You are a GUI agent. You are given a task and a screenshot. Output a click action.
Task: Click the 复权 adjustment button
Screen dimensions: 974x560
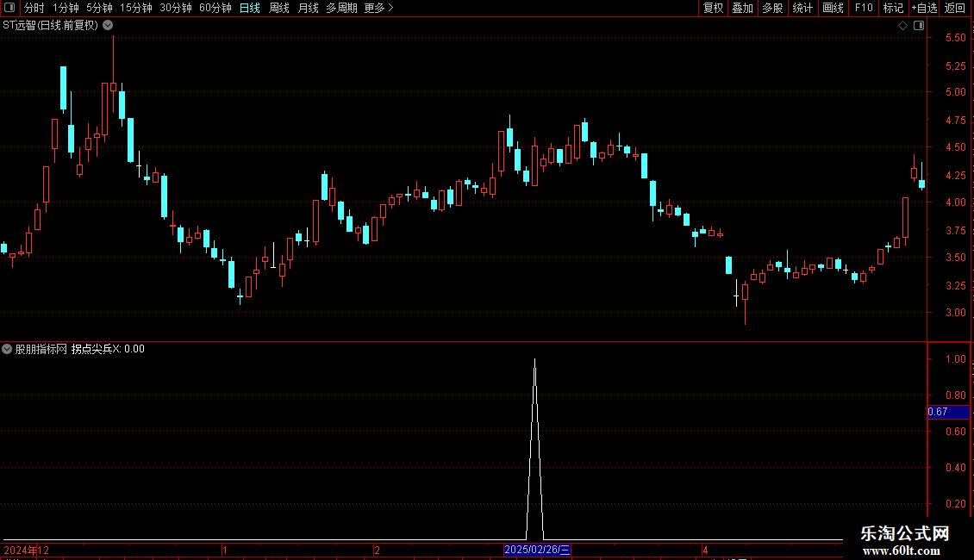(713, 8)
